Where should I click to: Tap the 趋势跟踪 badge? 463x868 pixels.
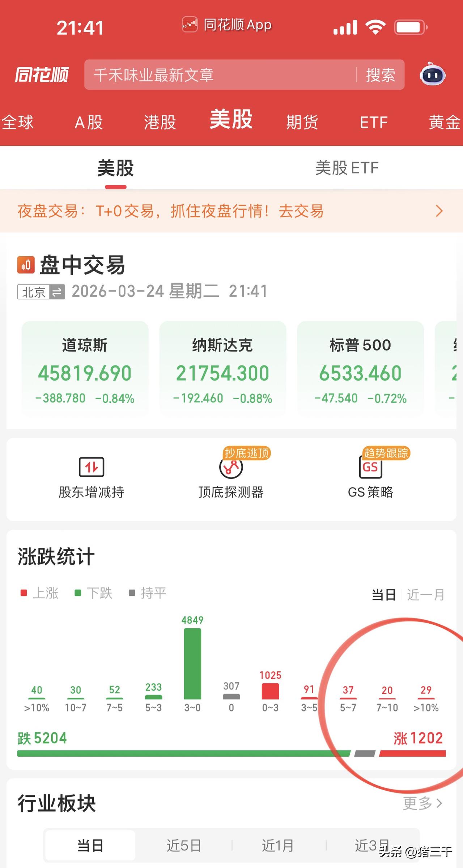pos(386,453)
